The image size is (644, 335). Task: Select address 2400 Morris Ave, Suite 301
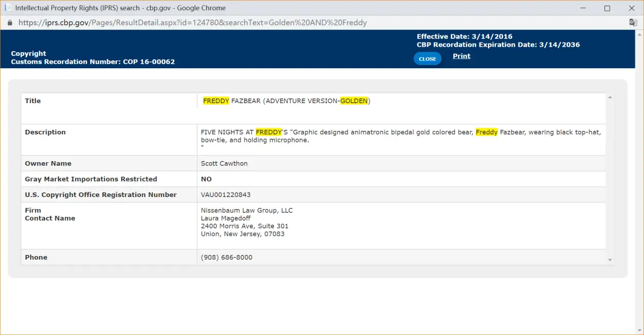[245, 226]
